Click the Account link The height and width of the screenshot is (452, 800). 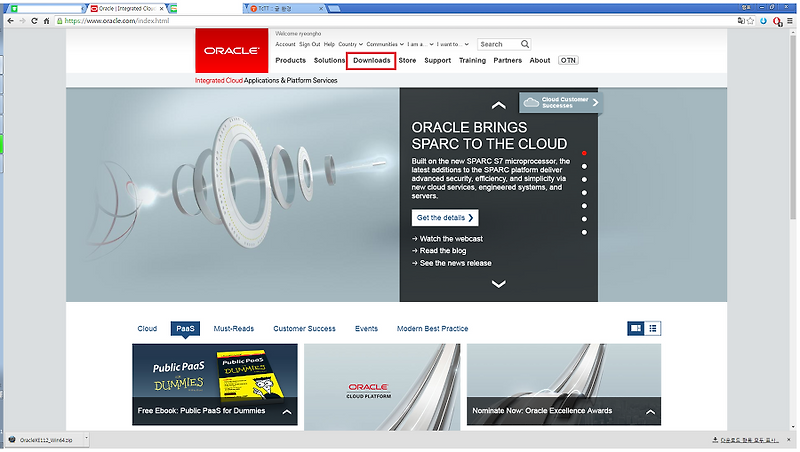point(285,44)
